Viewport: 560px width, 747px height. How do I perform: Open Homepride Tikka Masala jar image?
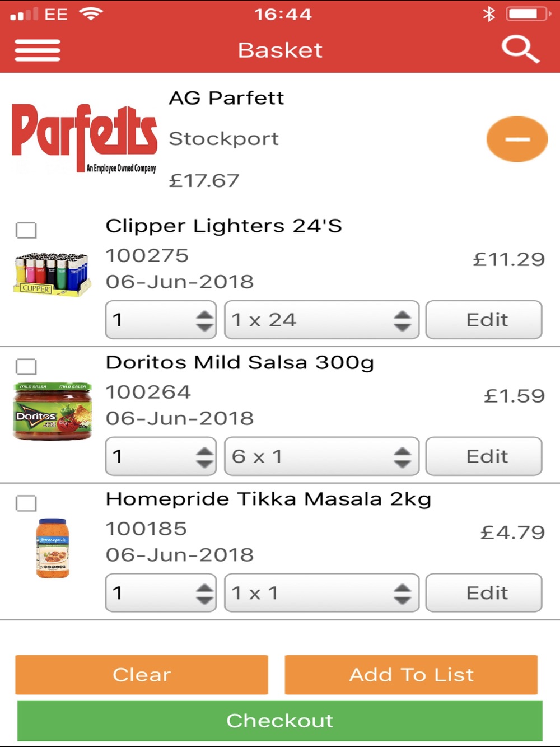pos(53,548)
